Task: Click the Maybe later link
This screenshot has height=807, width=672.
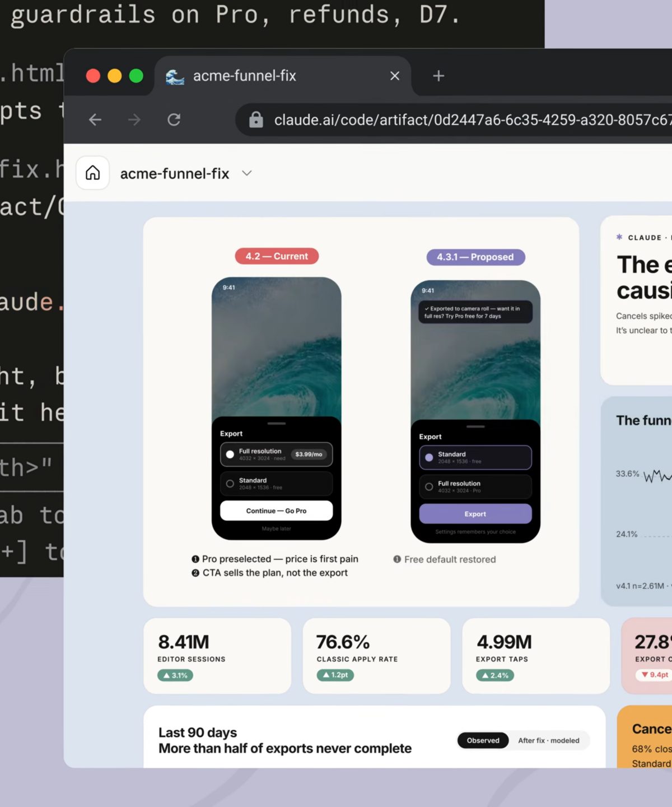Action: 277,528
